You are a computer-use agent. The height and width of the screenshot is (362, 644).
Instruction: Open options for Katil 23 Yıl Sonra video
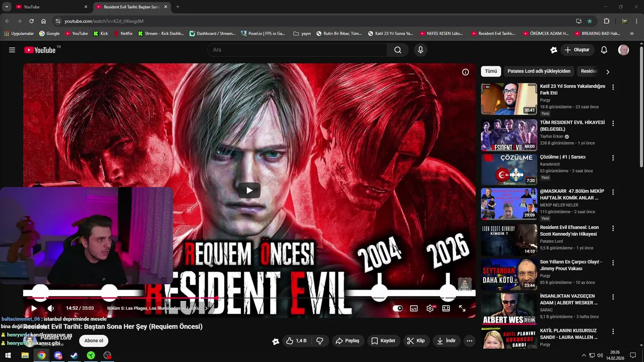click(x=613, y=87)
